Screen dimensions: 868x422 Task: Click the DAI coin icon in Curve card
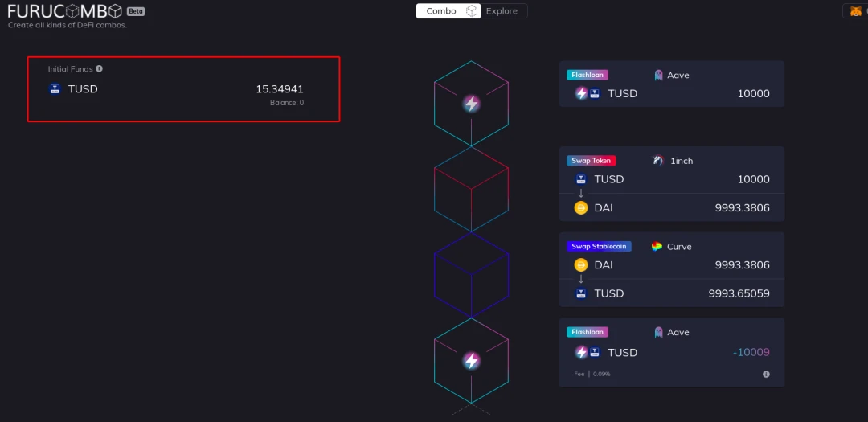(581, 264)
